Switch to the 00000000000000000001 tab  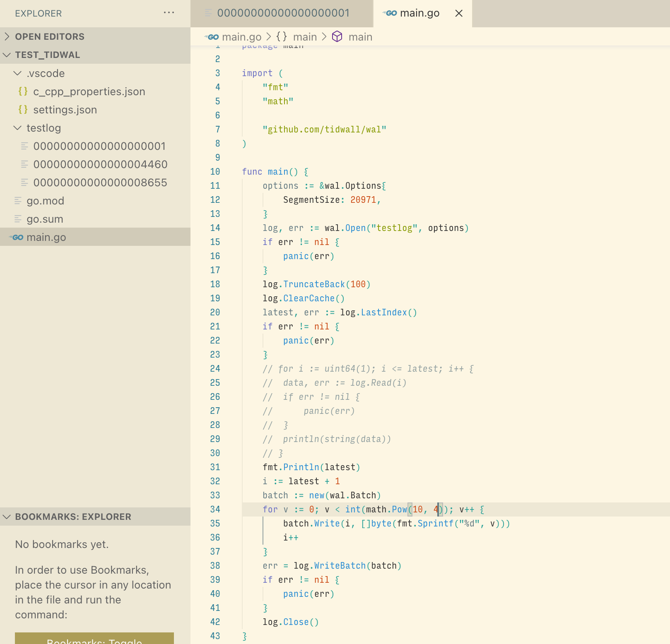tap(283, 13)
